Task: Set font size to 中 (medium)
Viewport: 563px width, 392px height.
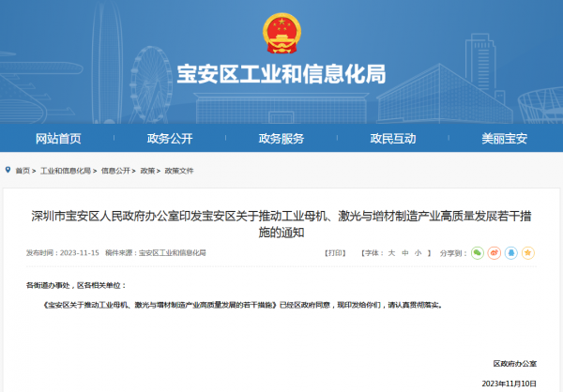Action: (404, 253)
